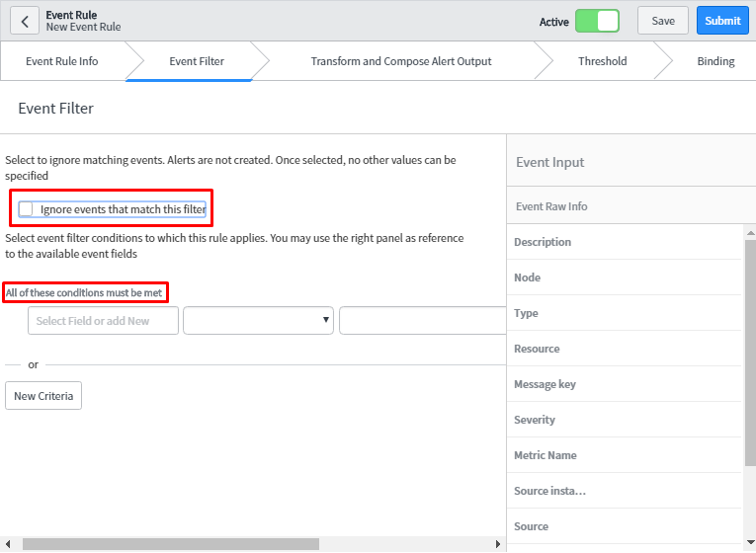Open Transform and Compose Alert Output tab
Screen dimensions: 756x553
[400, 61]
